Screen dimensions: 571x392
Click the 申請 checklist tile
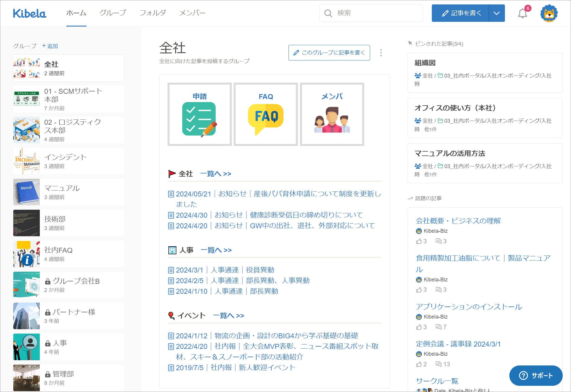click(200, 114)
